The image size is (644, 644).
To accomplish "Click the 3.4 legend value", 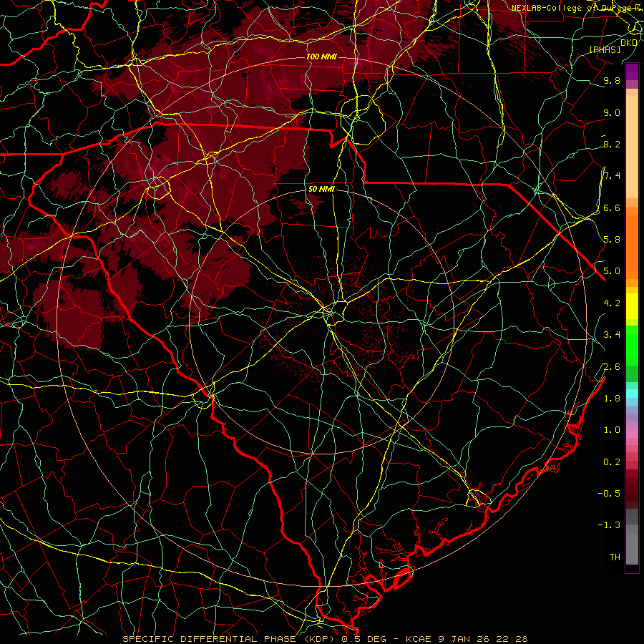I will (x=612, y=335).
